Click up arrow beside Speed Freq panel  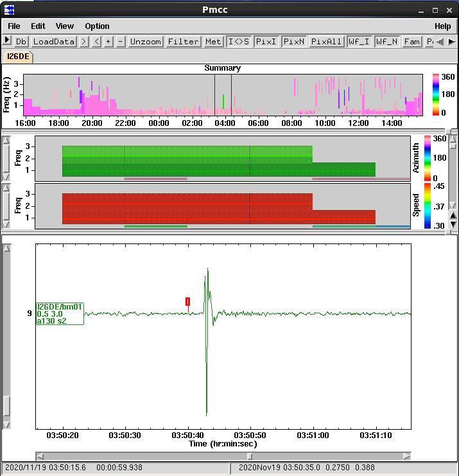6,188
